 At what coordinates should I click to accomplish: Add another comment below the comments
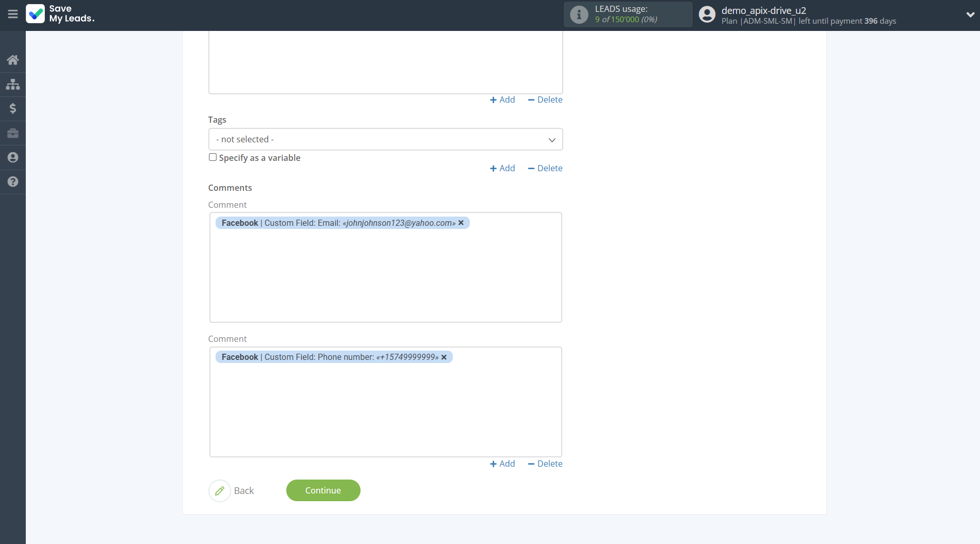tap(502, 464)
